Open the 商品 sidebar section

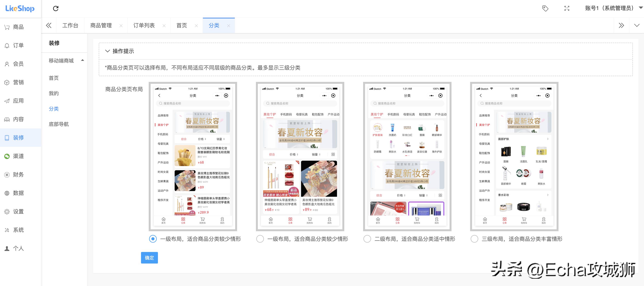[17, 27]
